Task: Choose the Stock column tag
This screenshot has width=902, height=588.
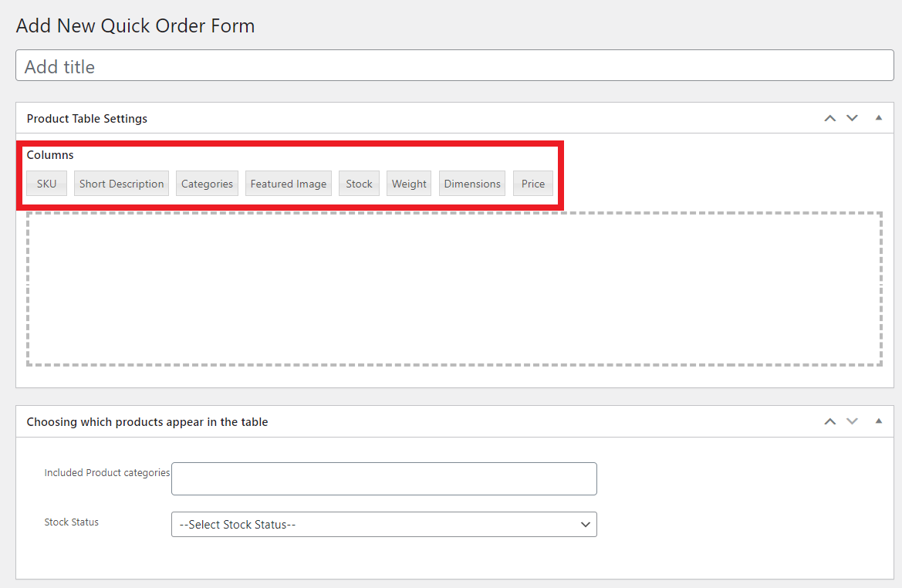Action: [359, 183]
